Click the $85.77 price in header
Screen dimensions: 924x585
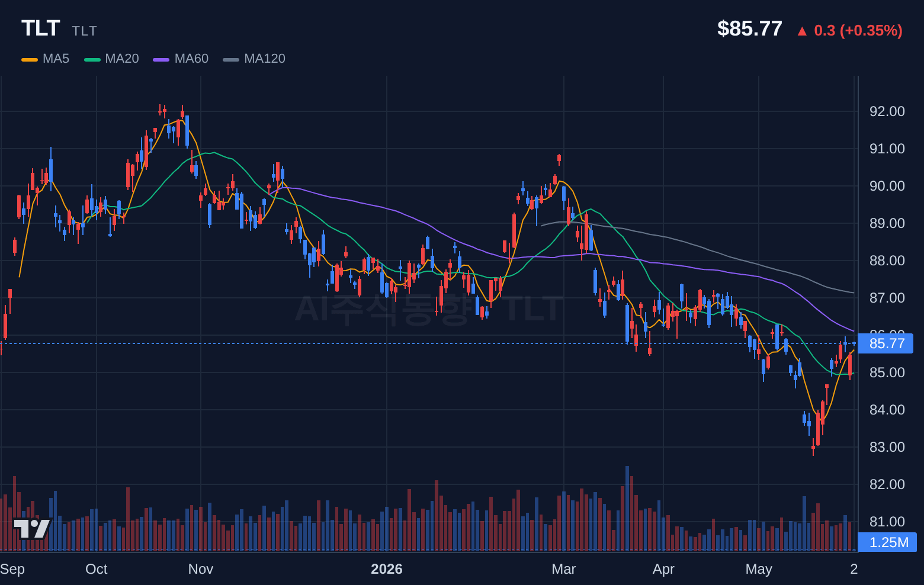click(x=750, y=28)
